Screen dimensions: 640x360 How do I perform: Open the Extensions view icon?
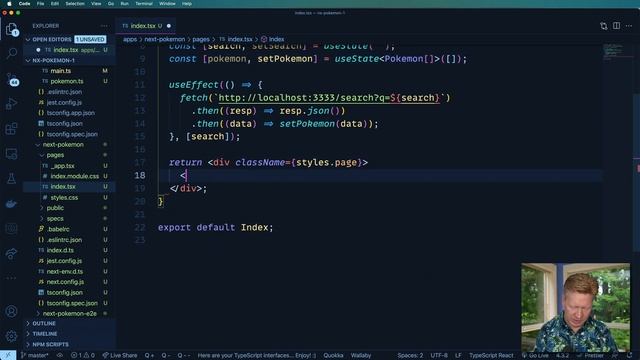11,129
